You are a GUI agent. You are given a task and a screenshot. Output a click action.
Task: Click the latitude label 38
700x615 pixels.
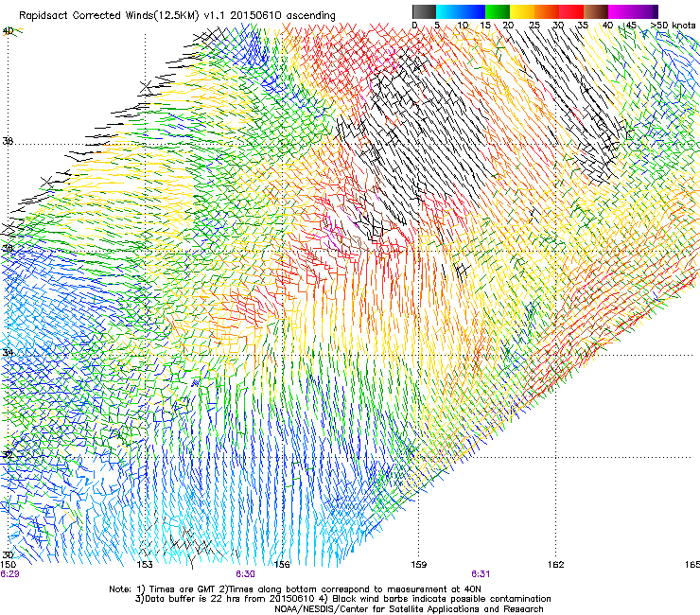(x=8, y=141)
